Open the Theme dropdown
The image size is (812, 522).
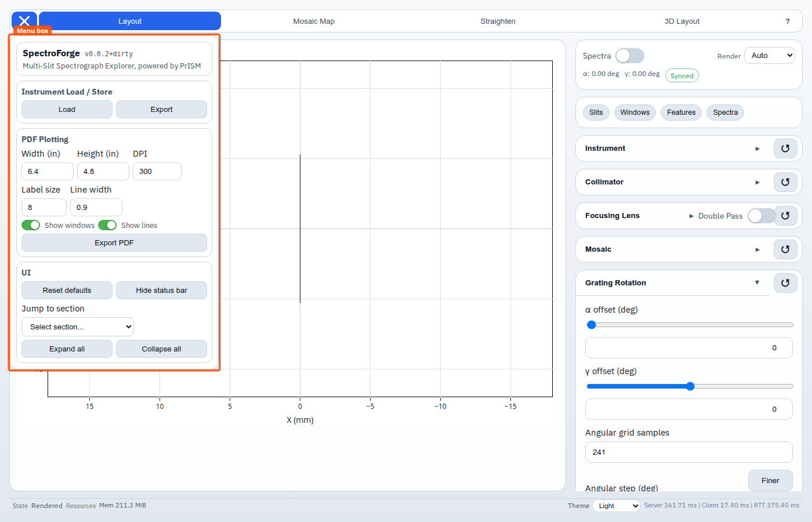point(617,506)
